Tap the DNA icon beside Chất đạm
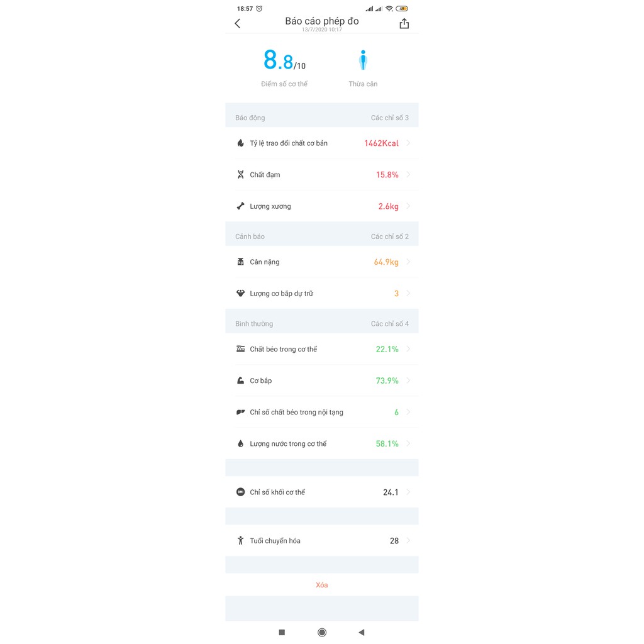Screen dimensions: 644x644 pos(241,175)
